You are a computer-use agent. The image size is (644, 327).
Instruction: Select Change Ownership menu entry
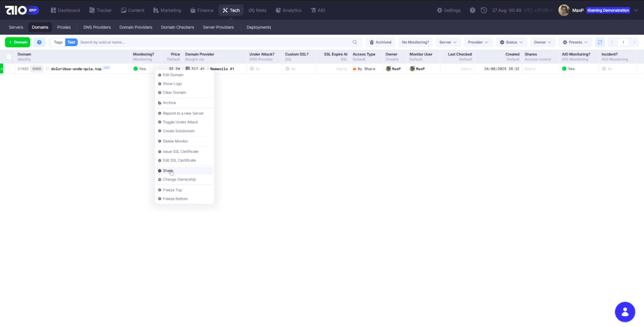[184, 180]
